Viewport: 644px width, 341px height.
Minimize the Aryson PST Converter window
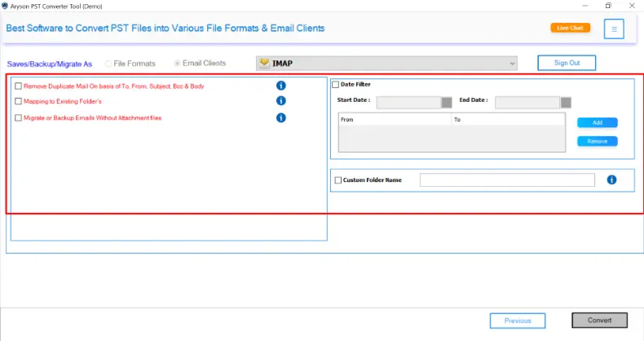[584, 6]
